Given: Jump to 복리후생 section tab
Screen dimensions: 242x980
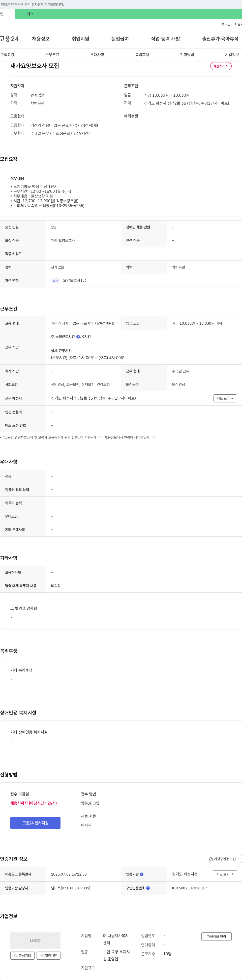Looking at the screenshot, I should point(142,55).
